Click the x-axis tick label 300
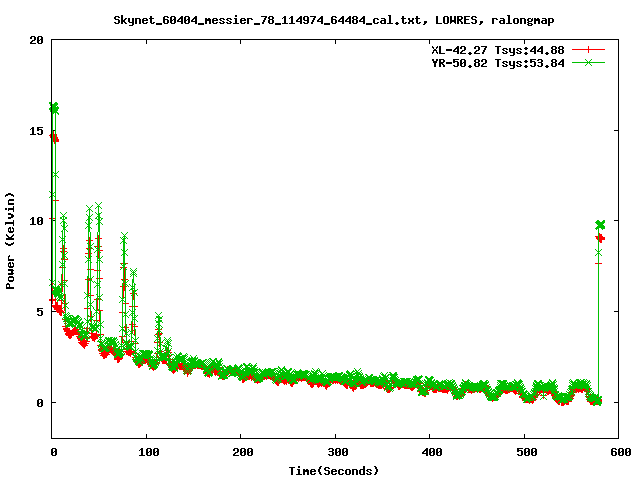Viewport: 640px width, 480px height. (x=338, y=452)
